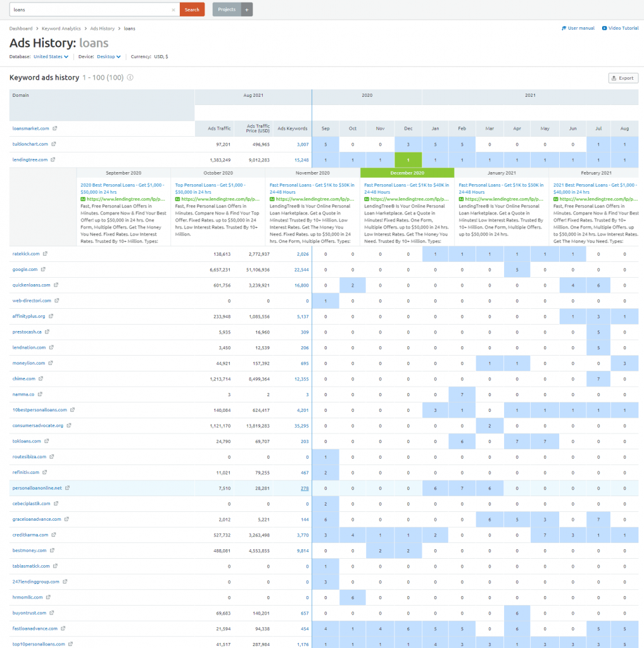This screenshot has width=644, height=648.
Task: Click the fastloanadvance.com domain link
Action: click(x=35, y=628)
